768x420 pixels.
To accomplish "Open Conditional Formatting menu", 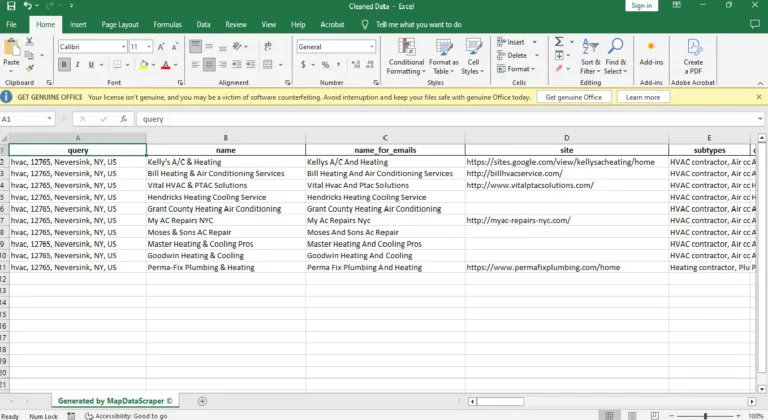I will tap(406, 57).
